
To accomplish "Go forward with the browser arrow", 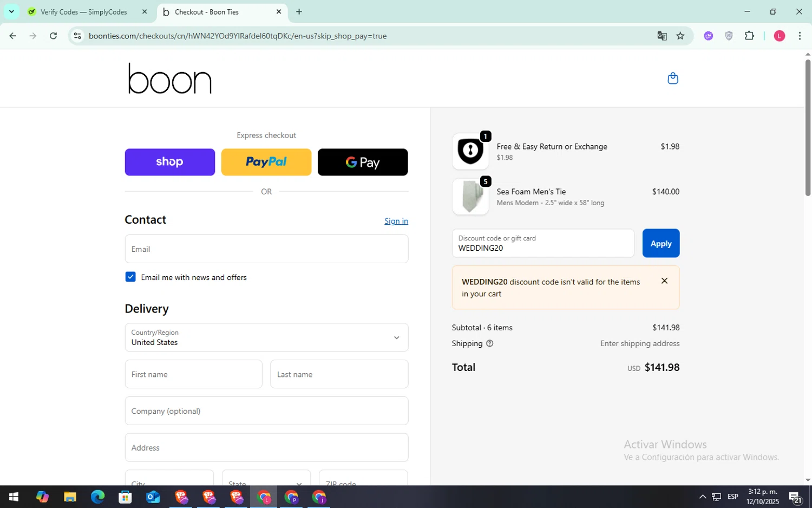I will click(x=33, y=36).
